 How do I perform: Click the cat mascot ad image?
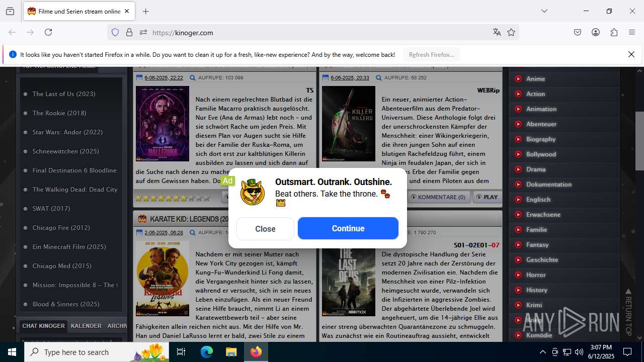tap(253, 192)
